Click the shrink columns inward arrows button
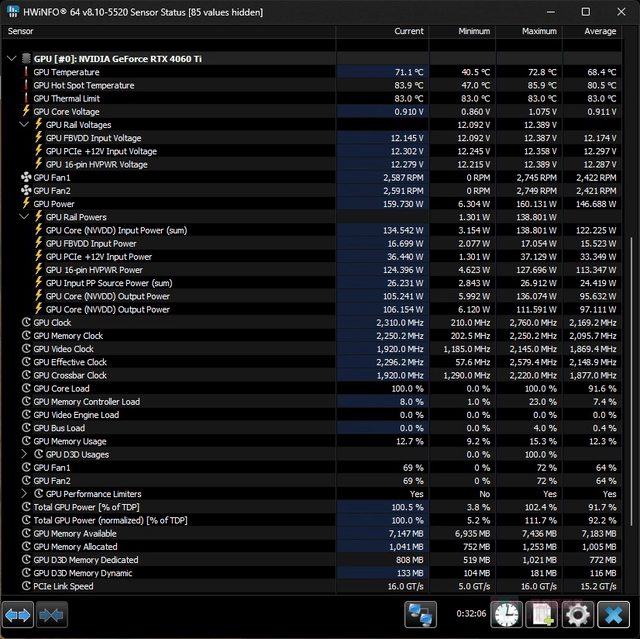The image size is (640, 639). tap(52, 615)
